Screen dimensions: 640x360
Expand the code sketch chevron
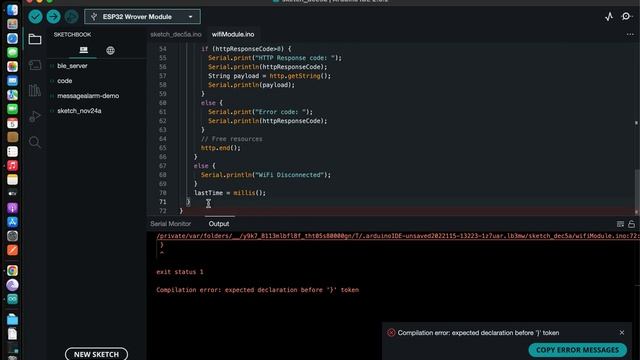(x=52, y=81)
